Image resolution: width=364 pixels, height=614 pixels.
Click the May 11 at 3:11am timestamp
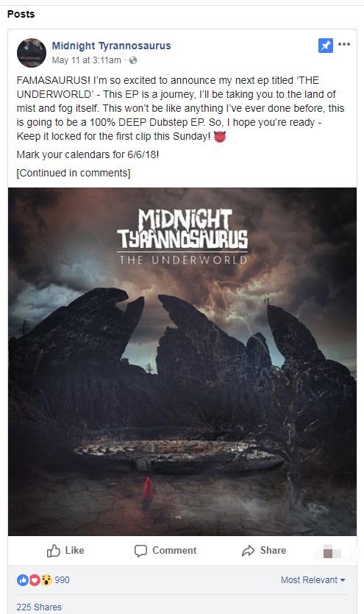point(87,60)
